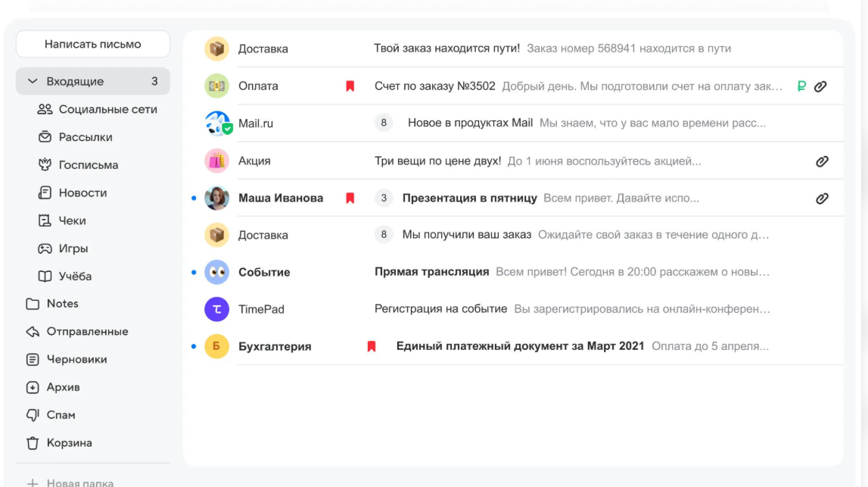The width and height of the screenshot is (868, 487).
Task: Click the attachment clip on Акция email
Action: [x=822, y=161]
